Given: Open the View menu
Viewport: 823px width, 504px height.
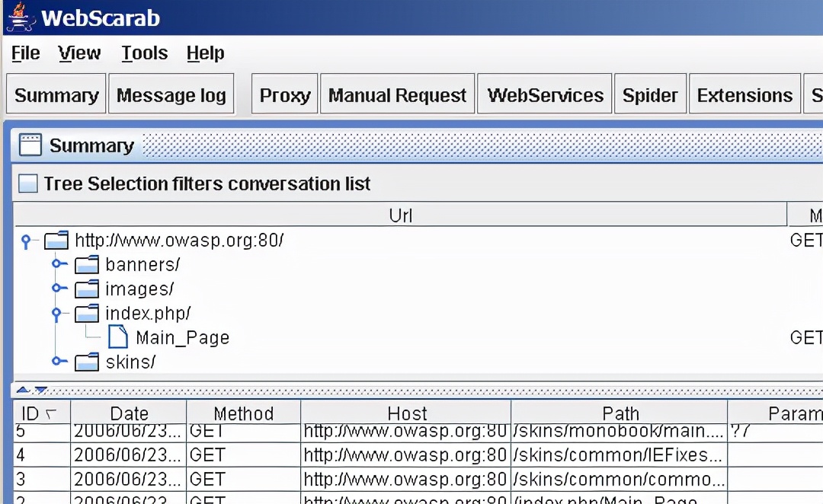Looking at the screenshot, I should (79, 53).
